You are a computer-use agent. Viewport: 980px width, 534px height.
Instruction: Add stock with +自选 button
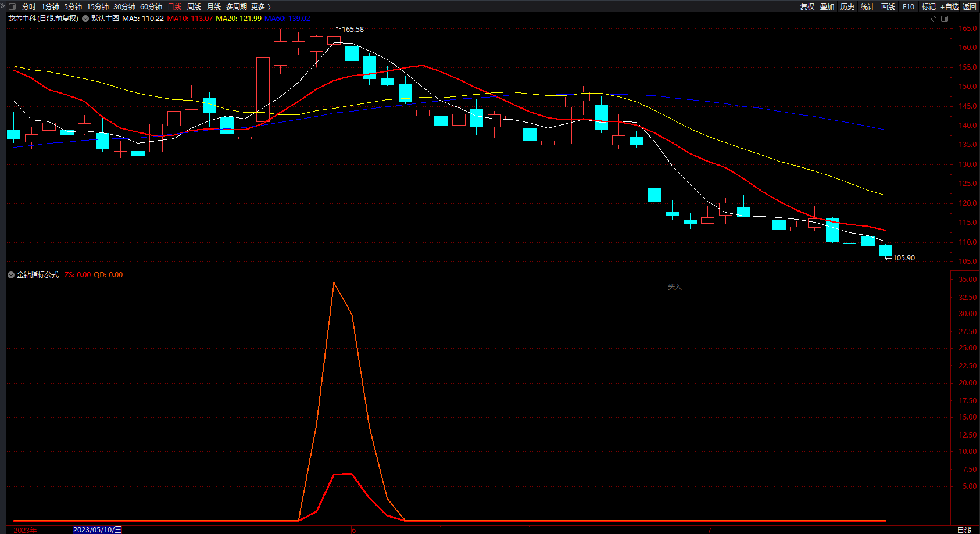(x=950, y=7)
